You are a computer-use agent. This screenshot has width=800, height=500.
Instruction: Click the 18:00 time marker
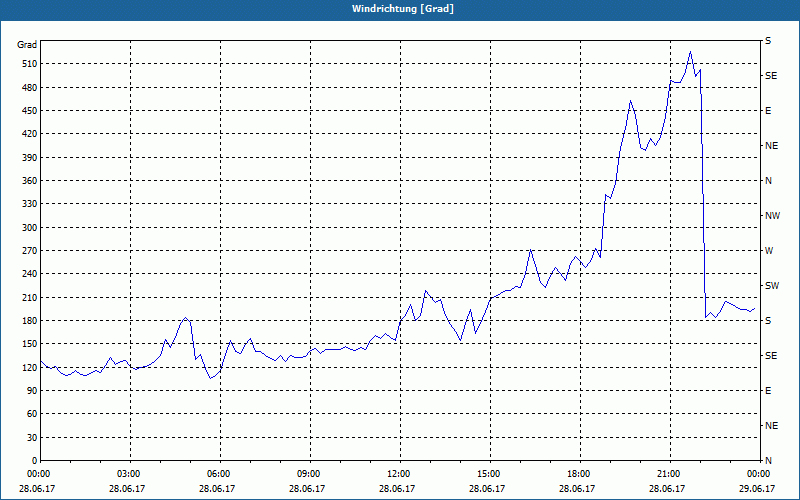click(579, 473)
